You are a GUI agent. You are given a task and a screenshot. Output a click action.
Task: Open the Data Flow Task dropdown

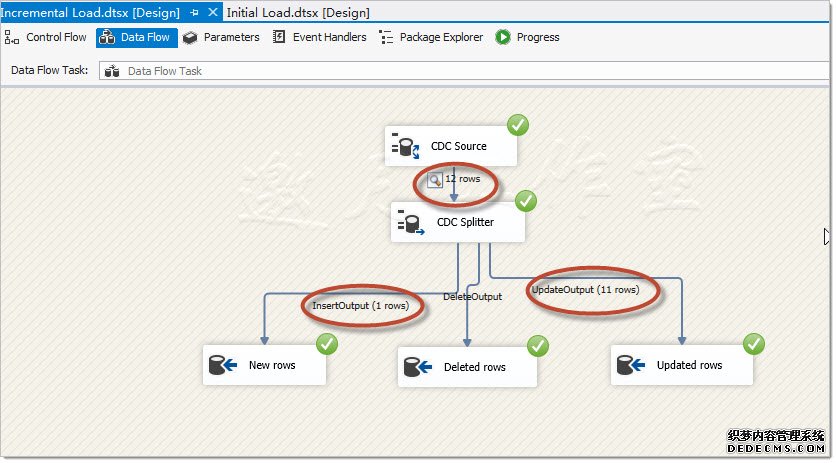(x=460, y=71)
